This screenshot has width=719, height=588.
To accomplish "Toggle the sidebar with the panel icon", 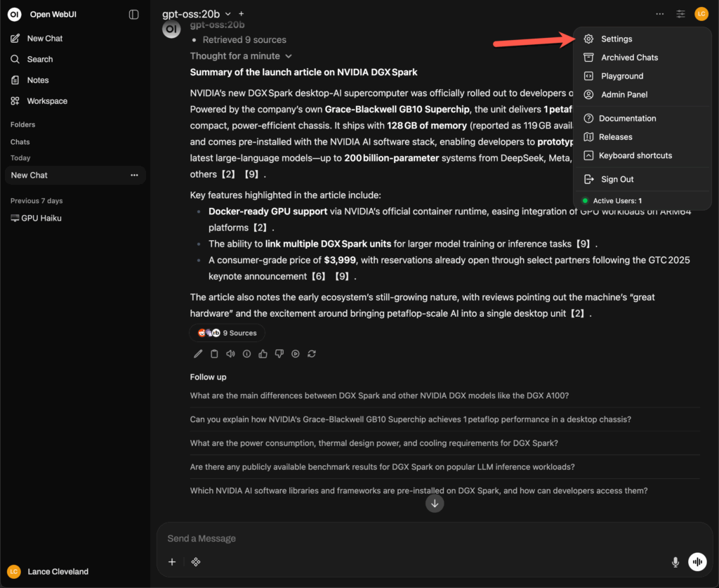I will [x=134, y=15].
